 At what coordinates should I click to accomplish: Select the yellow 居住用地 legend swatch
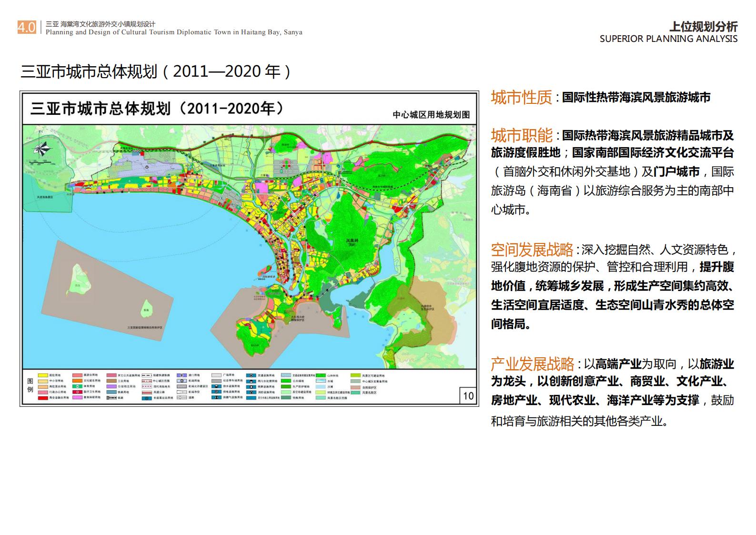(43, 375)
